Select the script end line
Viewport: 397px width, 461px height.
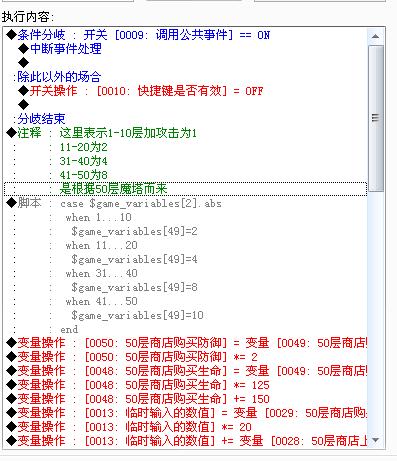186,329
